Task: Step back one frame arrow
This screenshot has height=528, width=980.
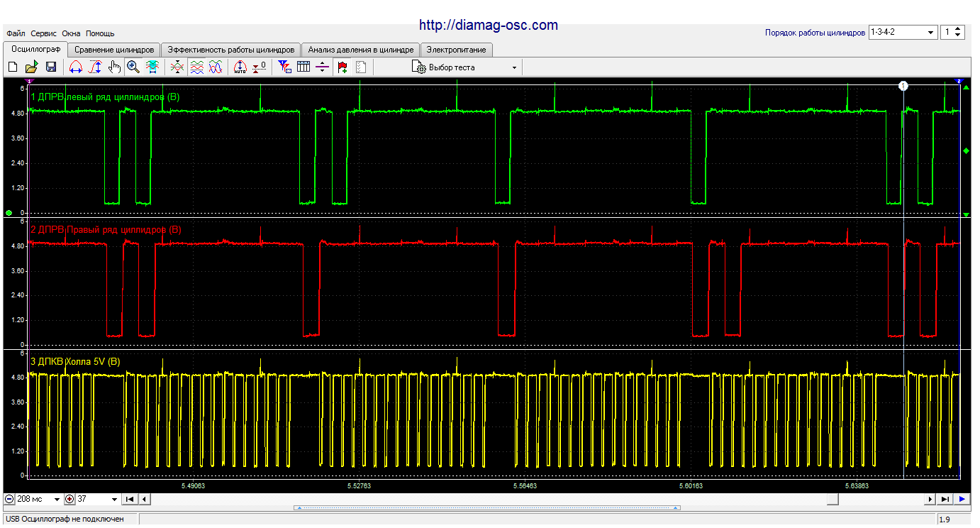Action: [145, 499]
